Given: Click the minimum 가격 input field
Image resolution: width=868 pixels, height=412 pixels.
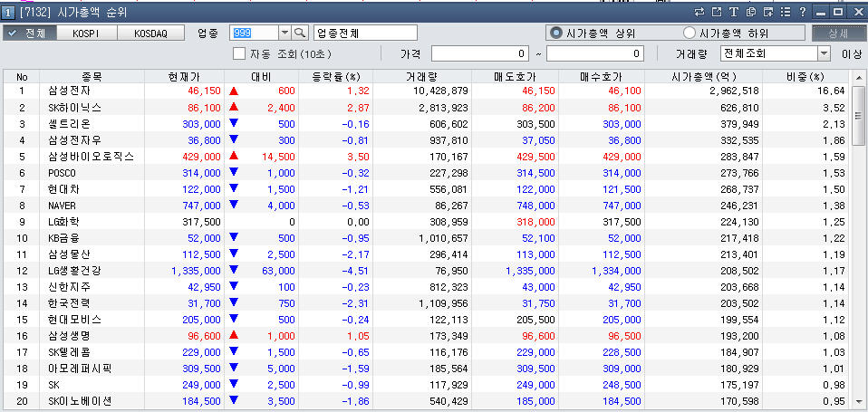Looking at the screenshot, I should click(480, 53).
